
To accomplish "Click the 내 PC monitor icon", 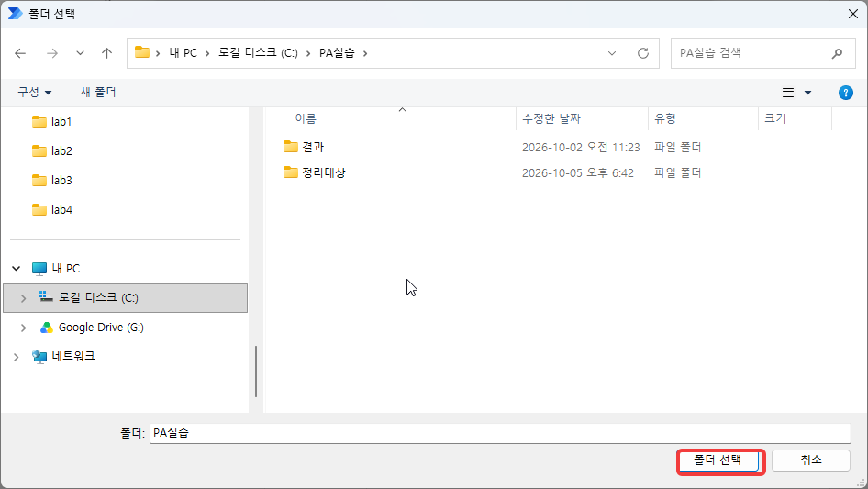I will [39, 269].
